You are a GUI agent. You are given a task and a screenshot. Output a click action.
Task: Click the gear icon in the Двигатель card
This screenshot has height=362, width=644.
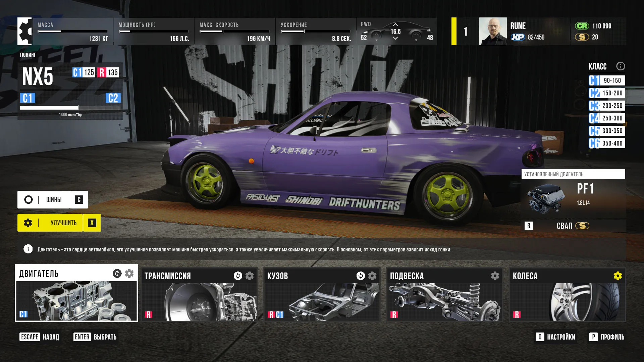click(x=129, y=274)
